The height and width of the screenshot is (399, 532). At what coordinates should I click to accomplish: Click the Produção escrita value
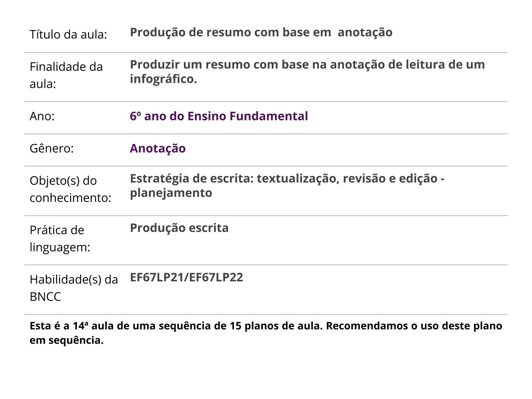(x=179, y=228)
